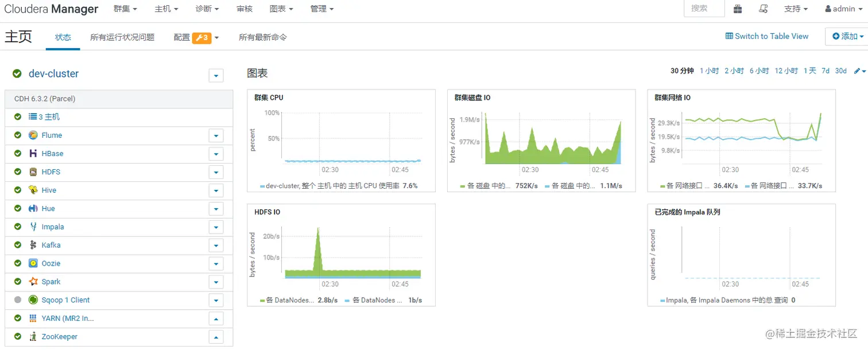Image resolution: width=868 pixels, height=350 pixels.
Task: Open HDFS actions dropdown arrow
Action: click(216, 173)
